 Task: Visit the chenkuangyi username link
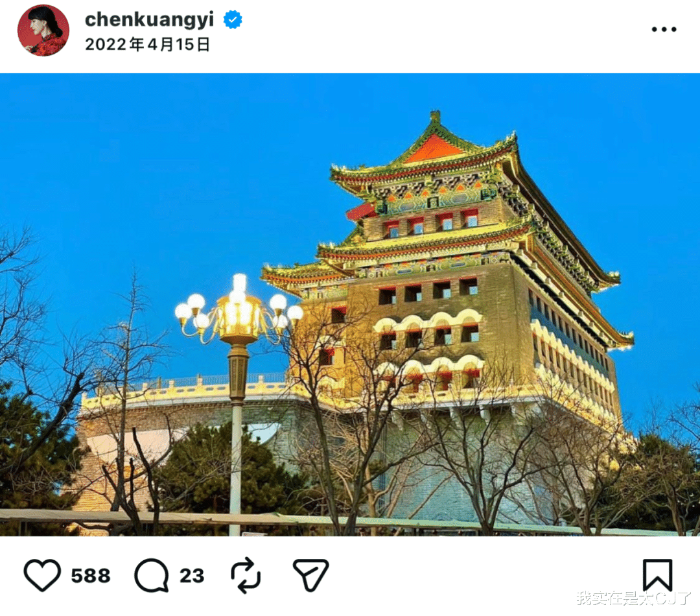coord(149,19)
